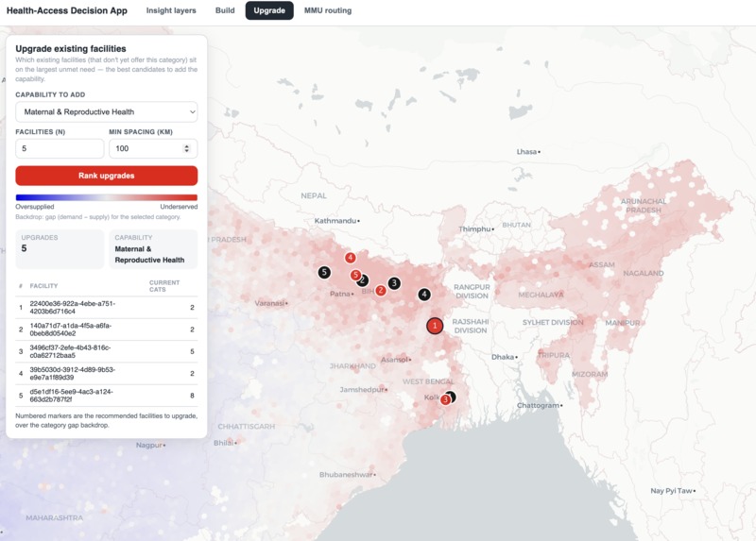
Task: Click black map marker number 4
Action: [x=423, y=294]
